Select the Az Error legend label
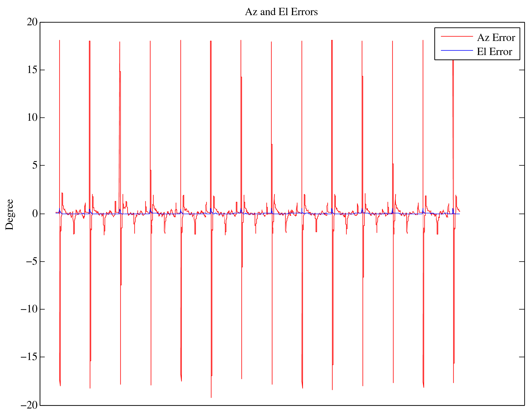The height and width of the screenshot is (415, 532). point(496,38)
